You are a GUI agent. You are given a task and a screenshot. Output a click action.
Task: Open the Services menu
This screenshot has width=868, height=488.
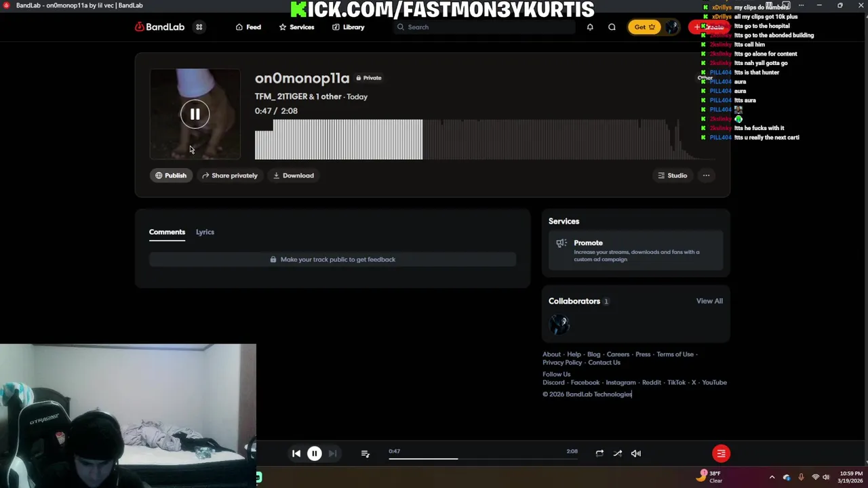296,27
